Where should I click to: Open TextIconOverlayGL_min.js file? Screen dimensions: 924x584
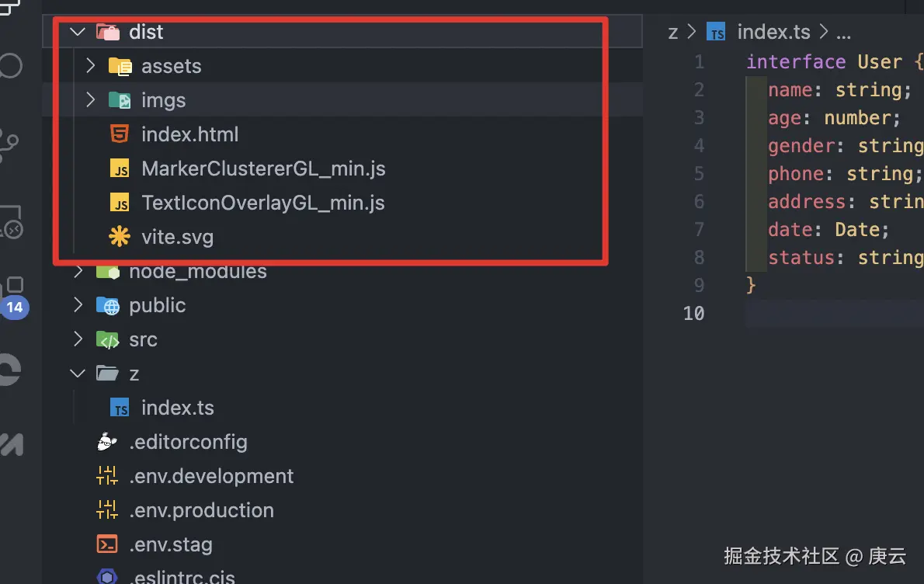click(x=262, y=203)
